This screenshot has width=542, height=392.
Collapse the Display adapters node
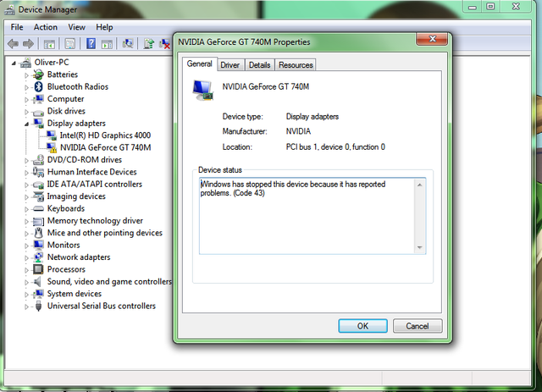(26, 124)
